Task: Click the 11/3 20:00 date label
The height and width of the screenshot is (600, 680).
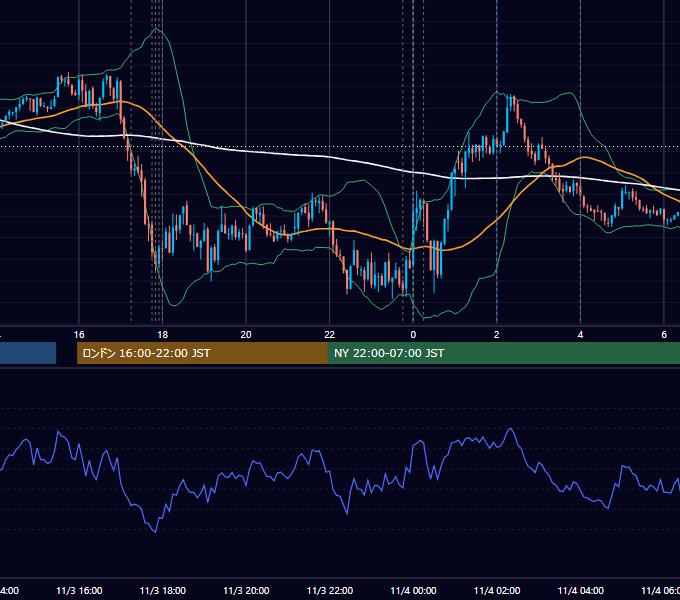Action: [246, 591]
